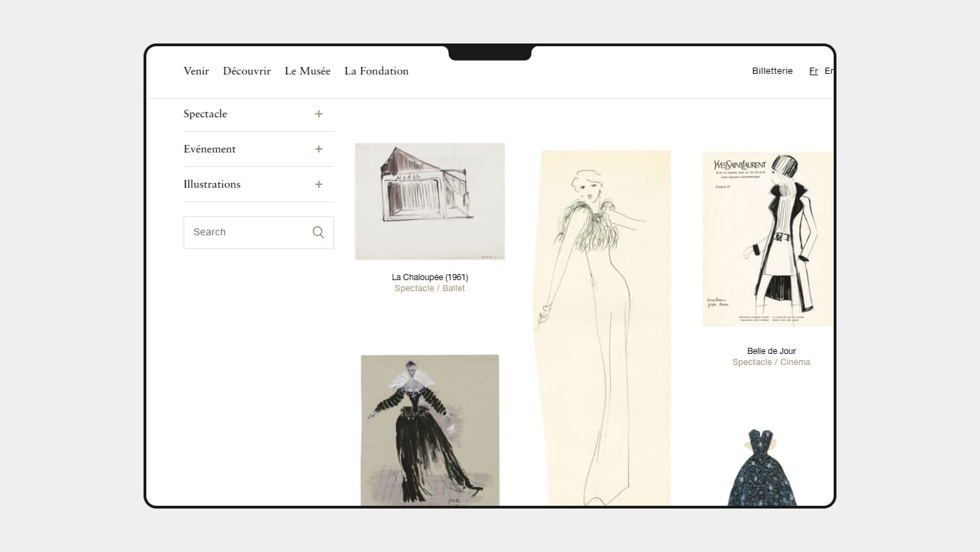Open the Venir menu
980x552 pixels.
[196, 71]
